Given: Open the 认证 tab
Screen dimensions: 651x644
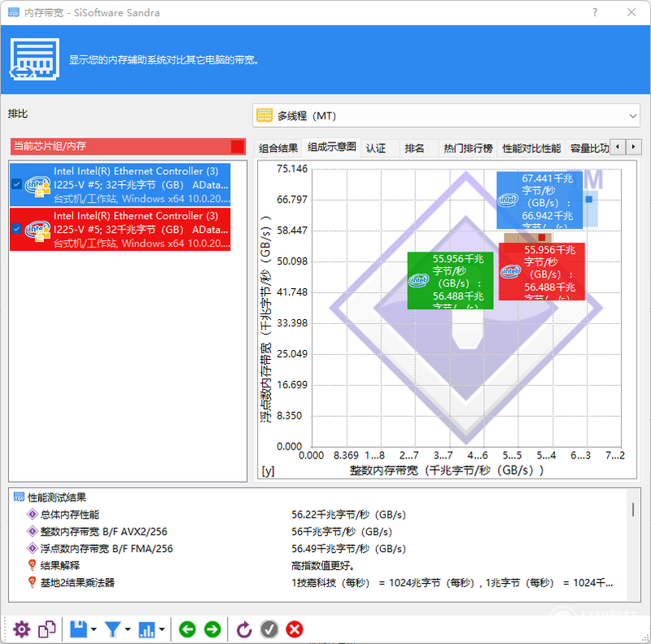Looking at the screenshot, I should 376,148.
